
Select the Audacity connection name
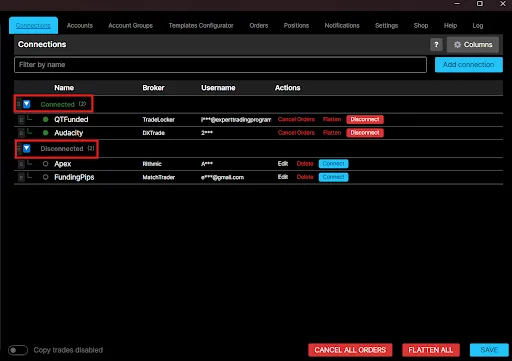[x=69, y=133]
